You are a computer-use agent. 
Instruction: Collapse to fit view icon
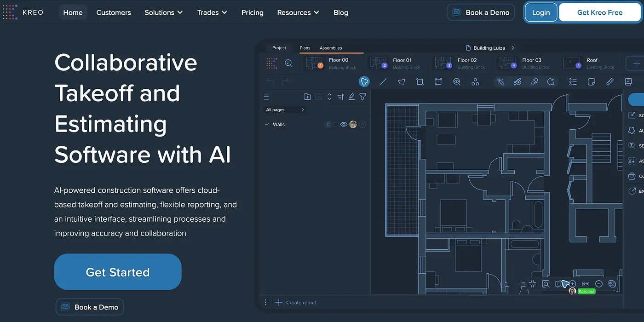point(532,284)
